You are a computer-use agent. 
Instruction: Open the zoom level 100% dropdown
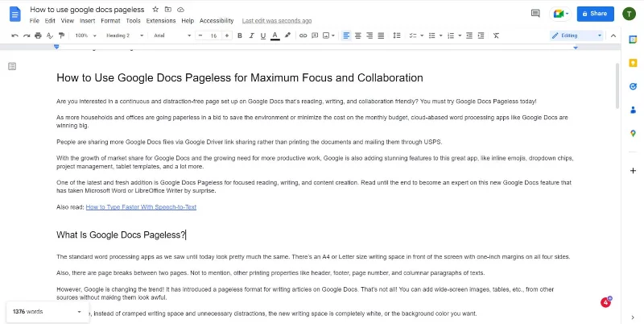point(85,35)
